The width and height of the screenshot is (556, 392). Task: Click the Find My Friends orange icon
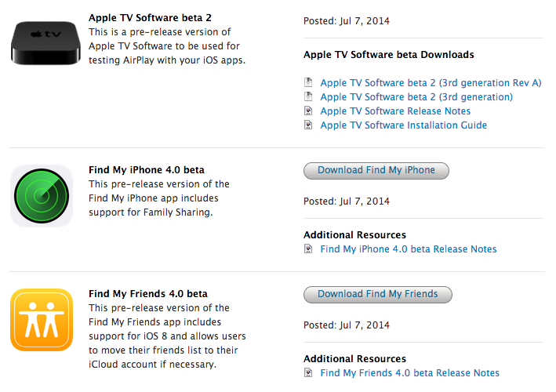coord(42,319)
